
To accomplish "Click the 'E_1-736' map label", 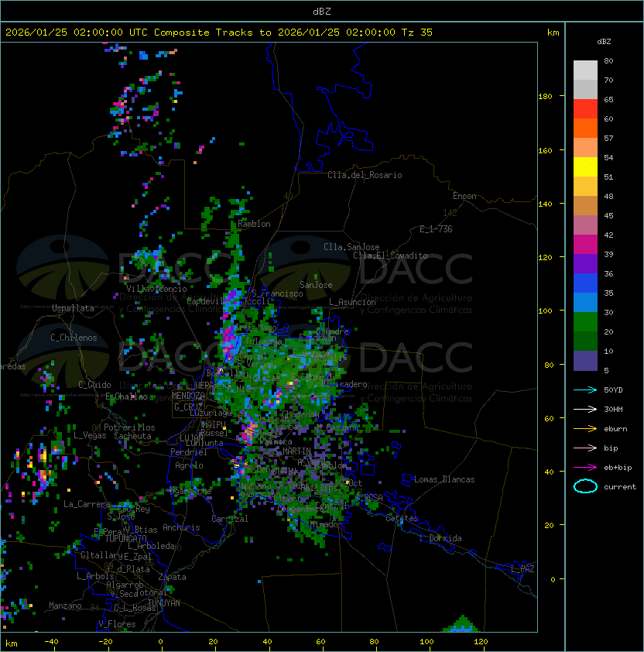I will pyautogui.click(x=436, y=229).
